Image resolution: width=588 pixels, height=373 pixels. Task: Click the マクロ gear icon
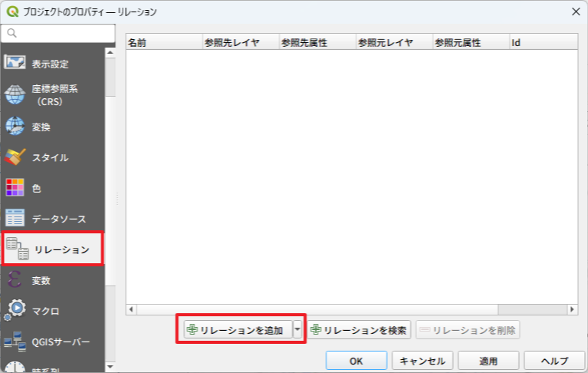tap(15, 311)
